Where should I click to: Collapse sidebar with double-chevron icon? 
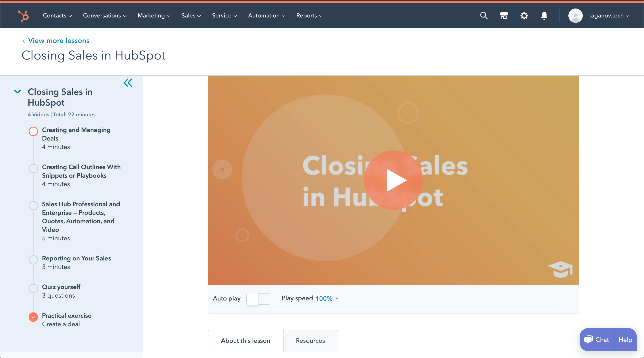(x=128, y=83)
